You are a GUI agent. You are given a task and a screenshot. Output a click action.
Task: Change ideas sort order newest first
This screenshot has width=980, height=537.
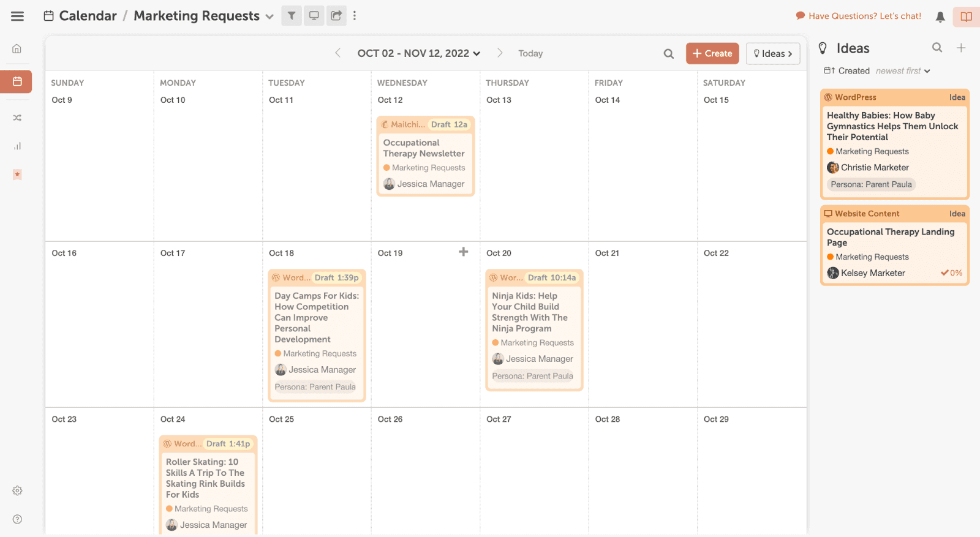(903, 71)
